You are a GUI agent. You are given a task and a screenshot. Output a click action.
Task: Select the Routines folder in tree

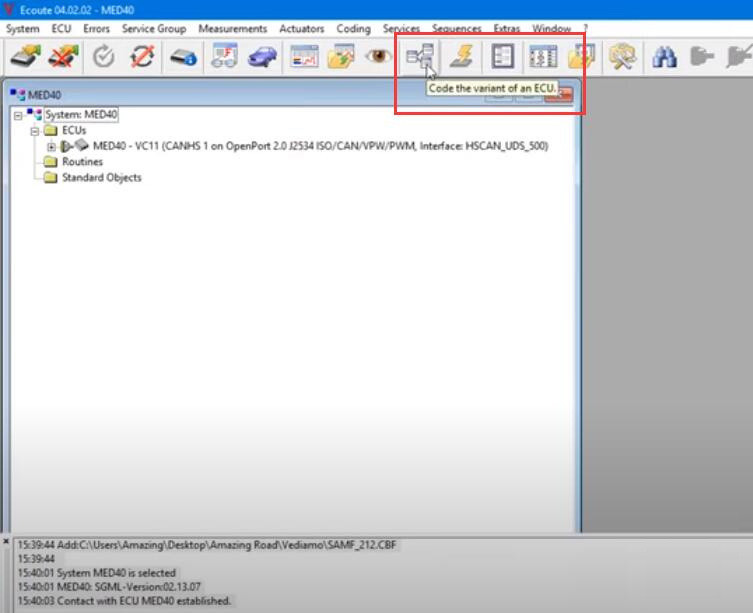point(81,162)
